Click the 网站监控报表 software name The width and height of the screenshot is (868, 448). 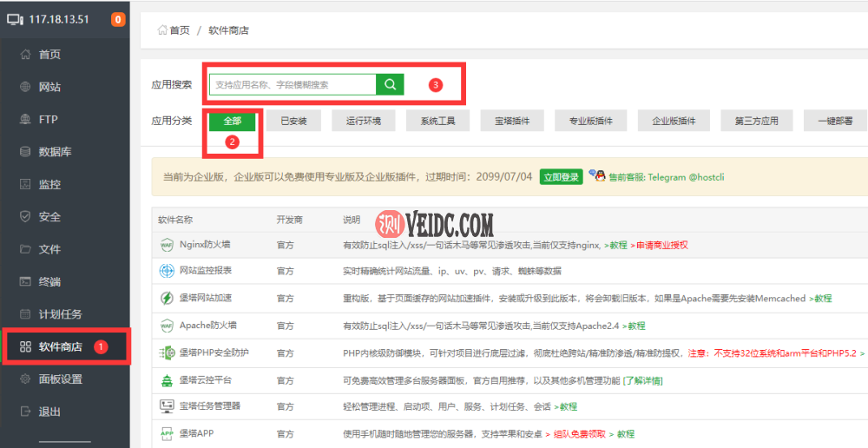coord(206,270)
